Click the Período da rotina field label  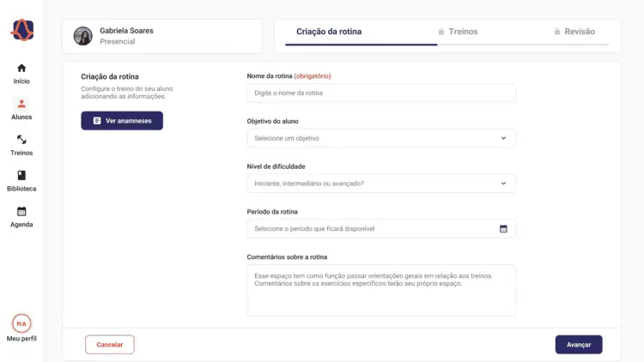(x=272, y=212)
